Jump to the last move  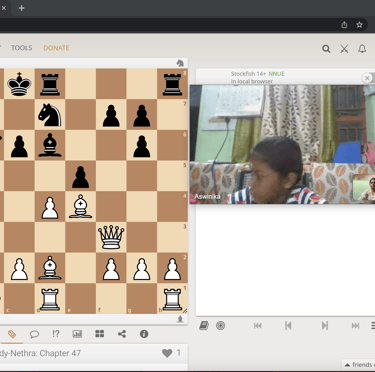(x=355, y=325)
